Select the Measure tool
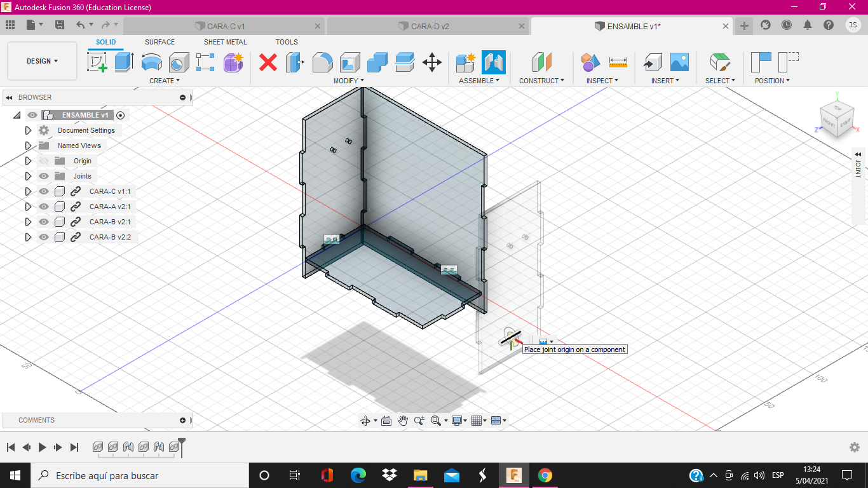 (618, 62)
